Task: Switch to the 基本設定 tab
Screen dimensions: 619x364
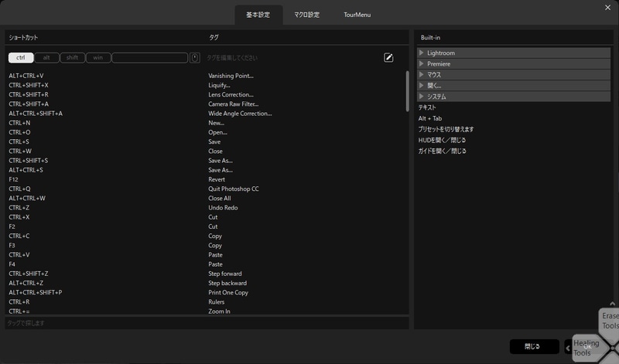Action: [258, 15]
